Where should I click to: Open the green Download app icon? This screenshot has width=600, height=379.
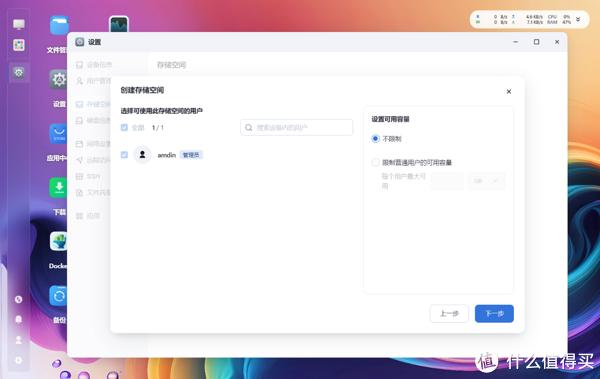click(58, 188)
